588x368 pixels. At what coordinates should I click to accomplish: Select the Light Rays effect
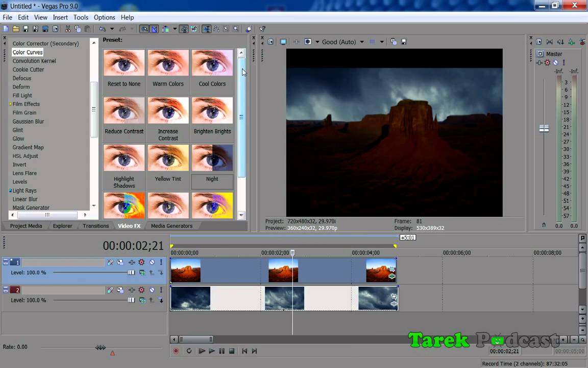(x=24, y=190)
